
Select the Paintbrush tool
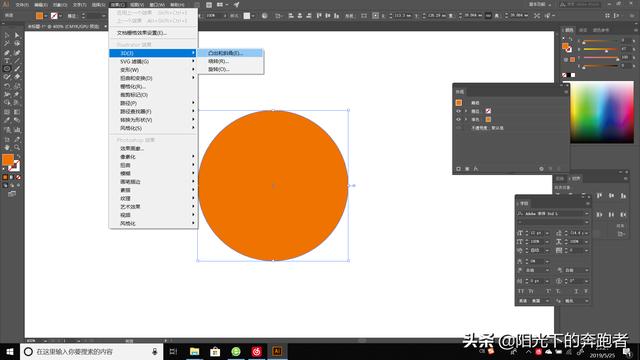(17, 69)
